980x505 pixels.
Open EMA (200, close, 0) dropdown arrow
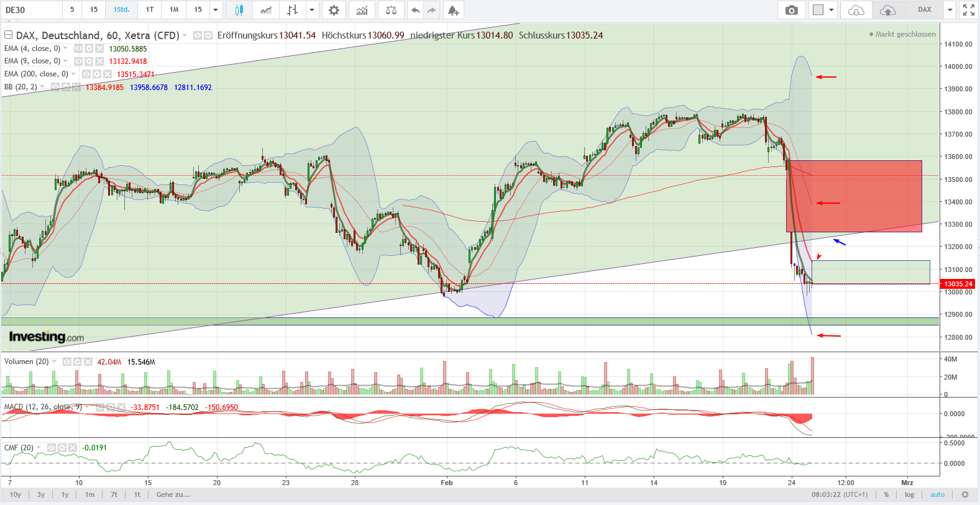coord(73,74)
